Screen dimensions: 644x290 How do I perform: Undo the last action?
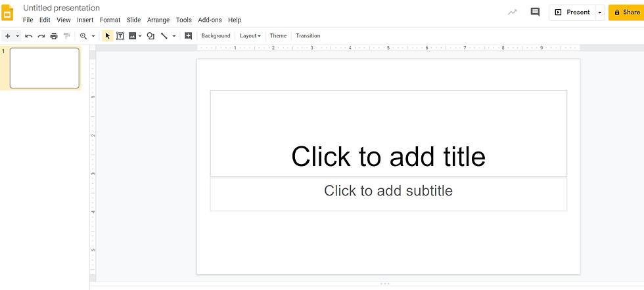29,36
